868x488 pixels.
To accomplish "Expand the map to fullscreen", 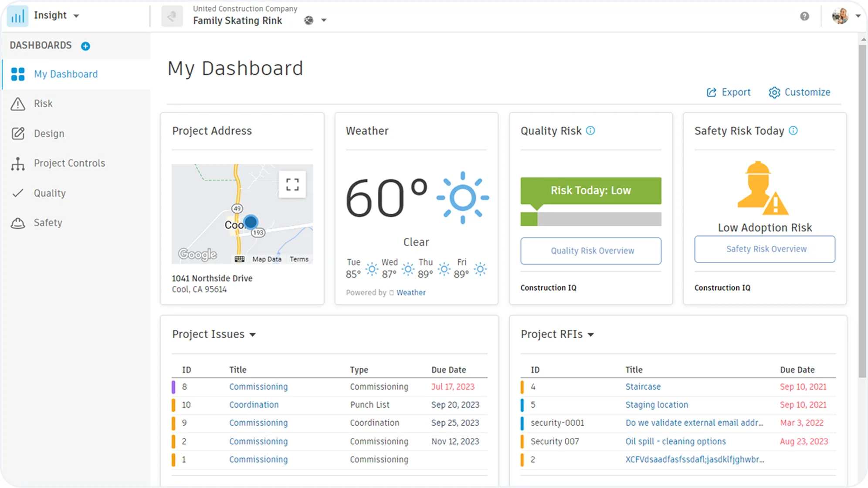I will pyautogui.click(x=292, y=184).
